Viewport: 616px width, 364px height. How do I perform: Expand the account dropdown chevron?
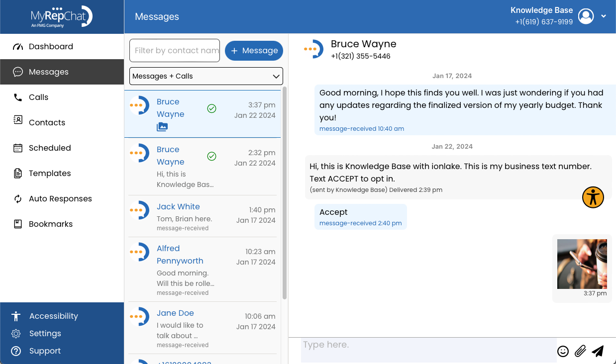604,16
